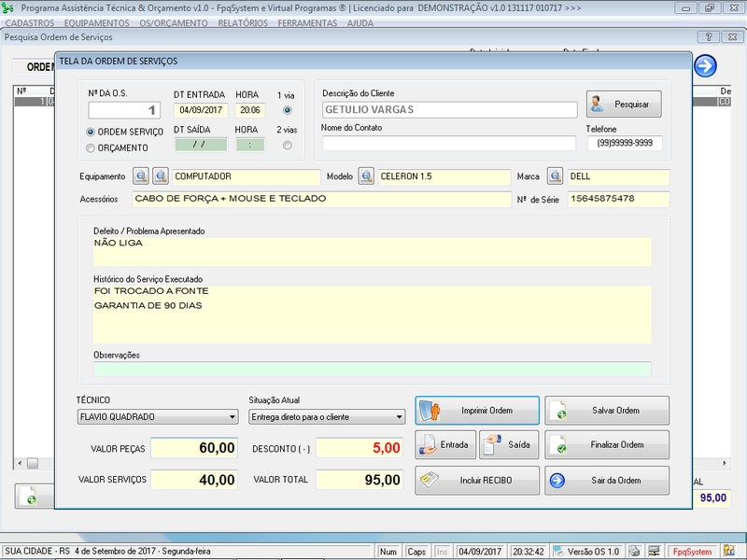Click the Pesquisar client button

tap(624, 104)
